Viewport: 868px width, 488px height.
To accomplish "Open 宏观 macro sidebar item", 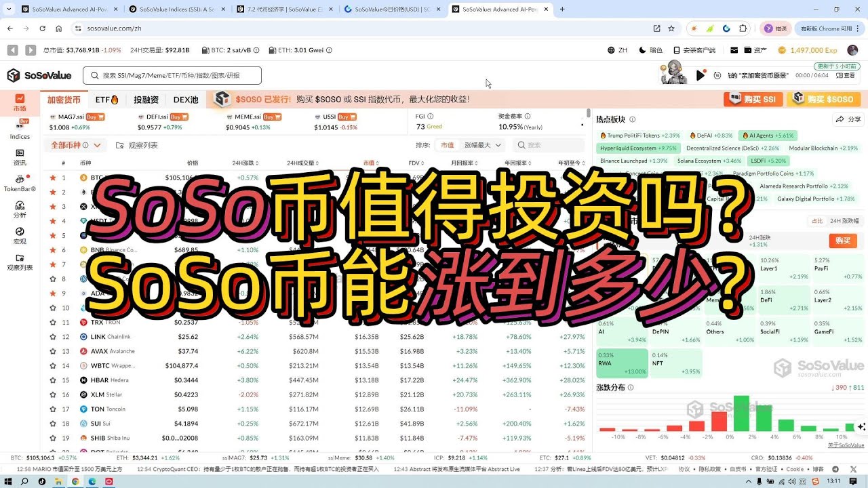I will (20, 236).
